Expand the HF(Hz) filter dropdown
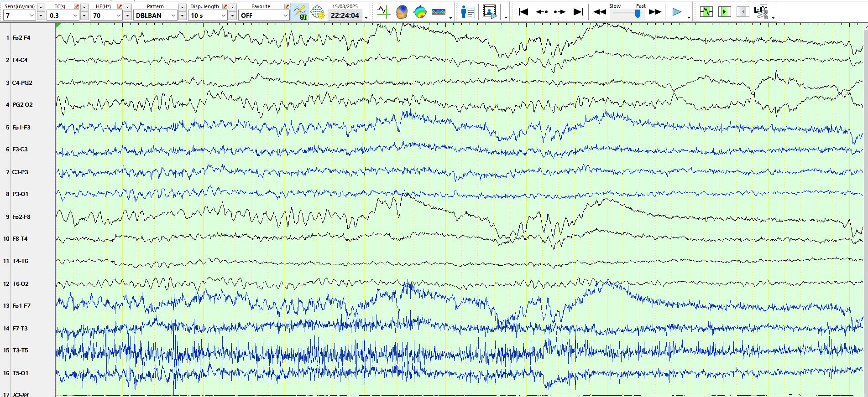This screenshot has height=397, width=868. pos(118,15)
